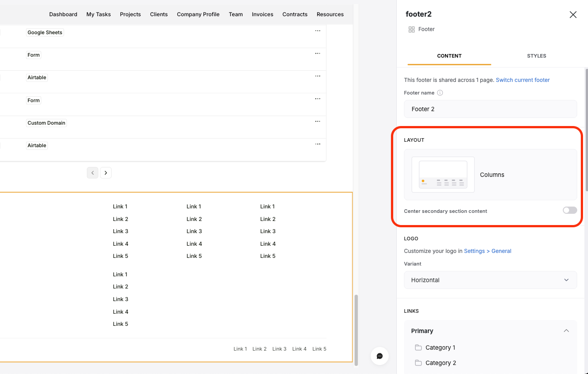Screen dimensions: 588x374
Task: Click the Footer block type grid icon
Action: point(411,29)
